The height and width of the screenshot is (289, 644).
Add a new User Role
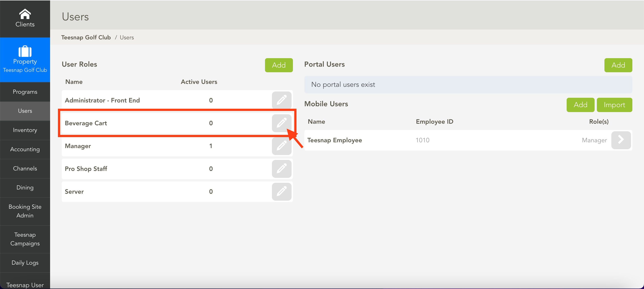click(279, 65)
